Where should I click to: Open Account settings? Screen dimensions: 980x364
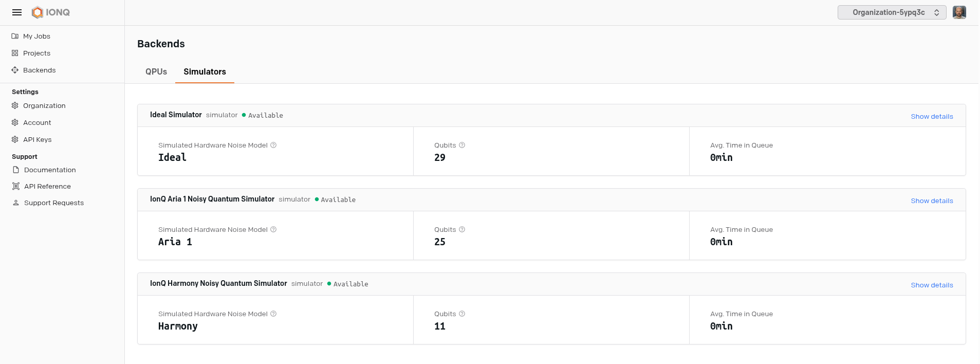point(37,122)
